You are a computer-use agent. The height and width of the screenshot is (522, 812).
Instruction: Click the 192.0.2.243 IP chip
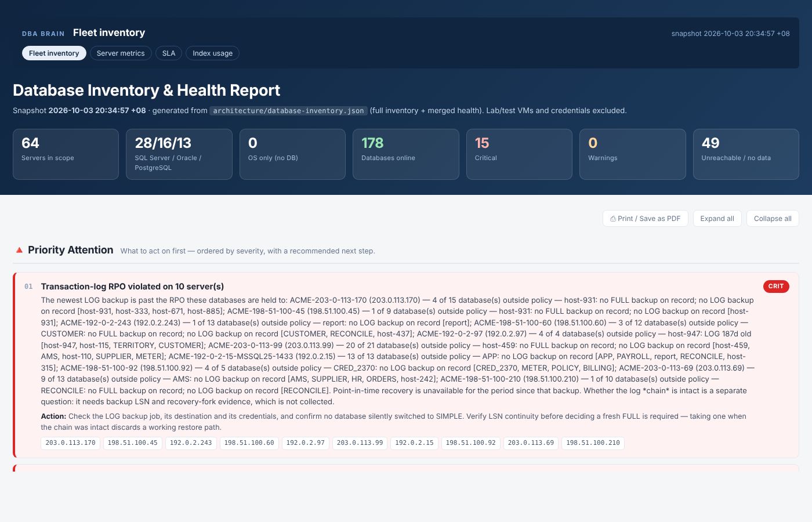pos(191,443)
